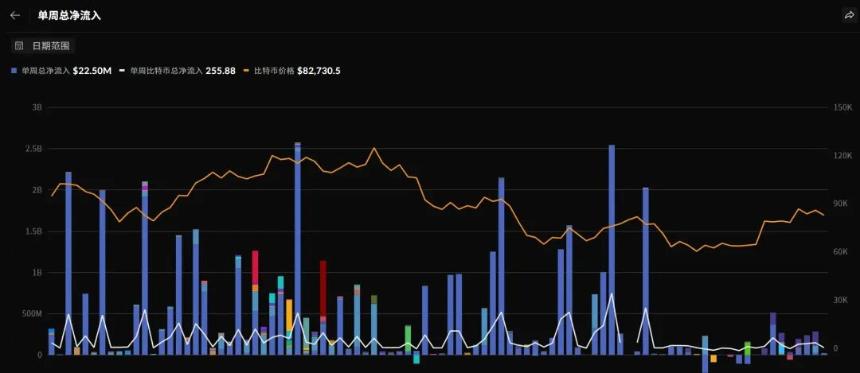Click the 30K right axis label
This screenshot has width=860, height=373.
coord(841,300)
